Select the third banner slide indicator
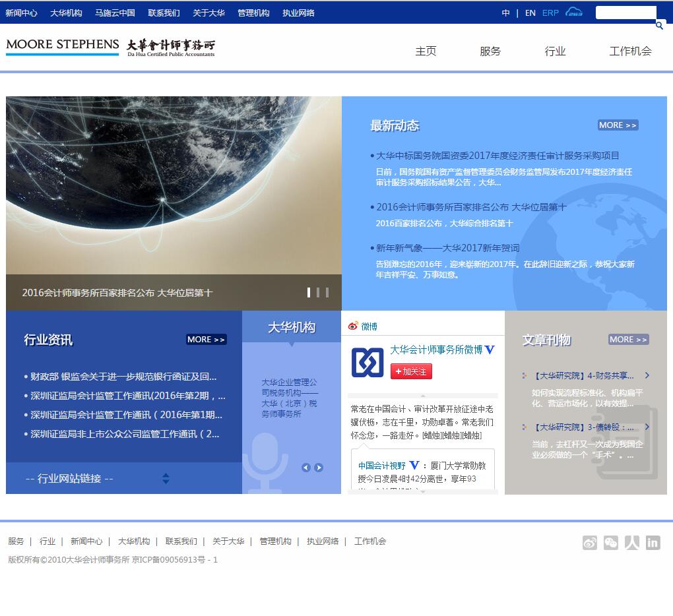 [x=327, y=293]
